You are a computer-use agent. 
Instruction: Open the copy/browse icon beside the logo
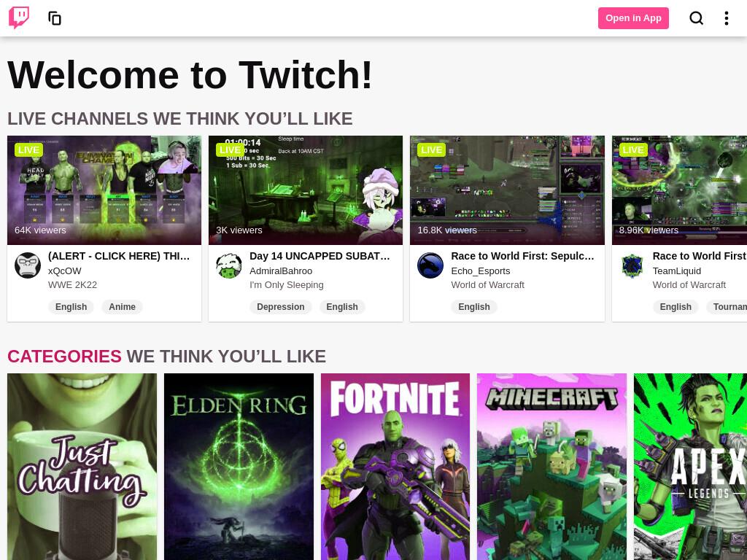(x=55, y=18)
